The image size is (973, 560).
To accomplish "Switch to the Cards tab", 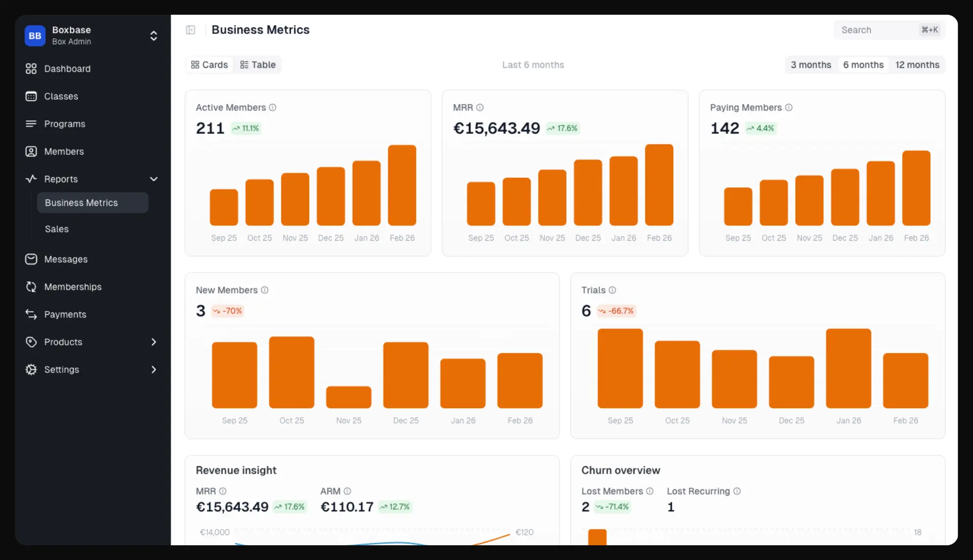I will [x=209, y=64].
